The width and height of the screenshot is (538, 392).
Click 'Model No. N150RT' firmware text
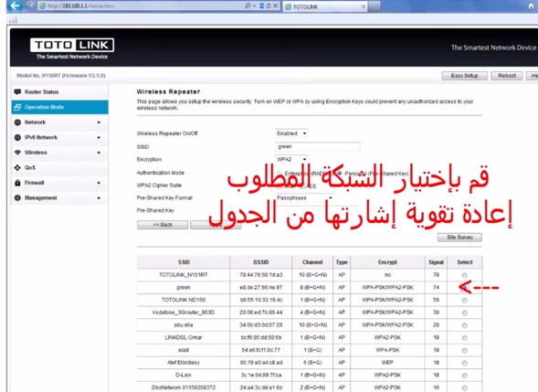60,76
